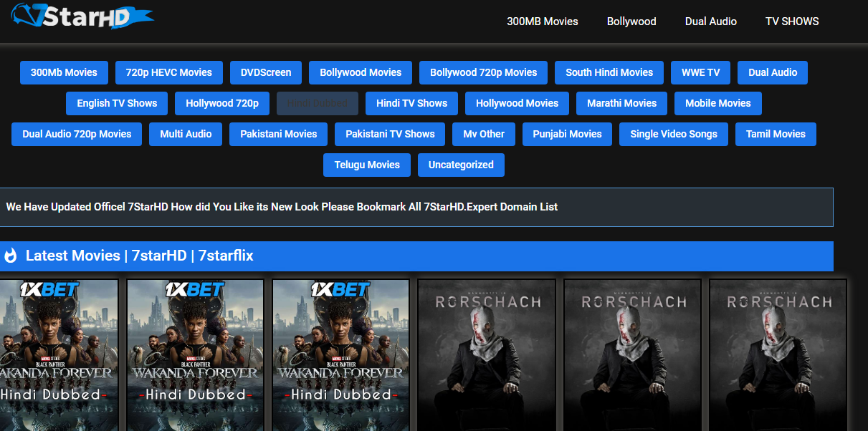Image resolution: width=868 pixels, height=431 pixels.
Task: Open South Hindi Movies category
Action: click(609, 72)
